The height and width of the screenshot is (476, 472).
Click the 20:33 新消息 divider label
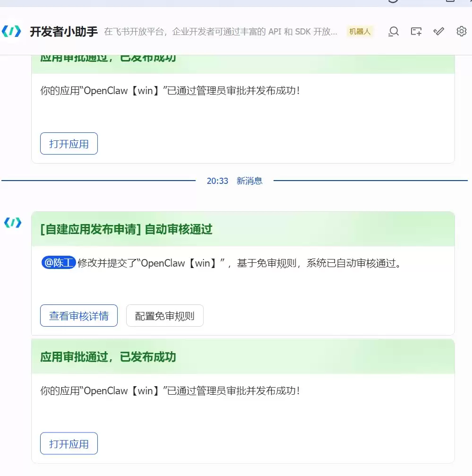pyautogui.click(x=234, y=181)
